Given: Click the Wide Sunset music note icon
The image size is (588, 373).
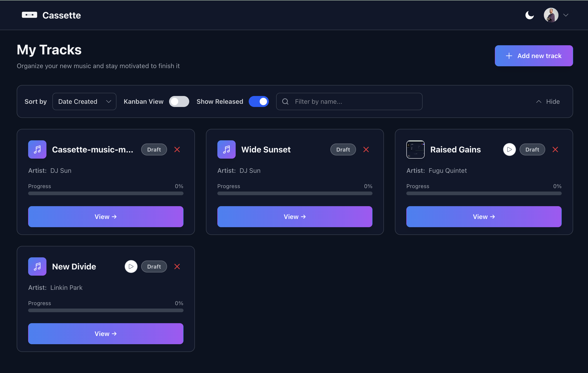Looking at the screenshot, I should point(226,149).
